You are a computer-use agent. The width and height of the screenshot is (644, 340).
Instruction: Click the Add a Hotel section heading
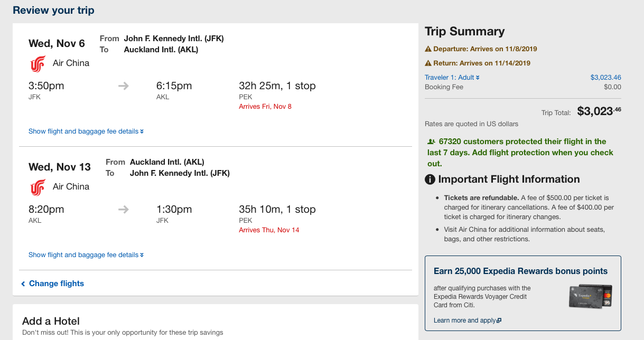pos(51,321)
